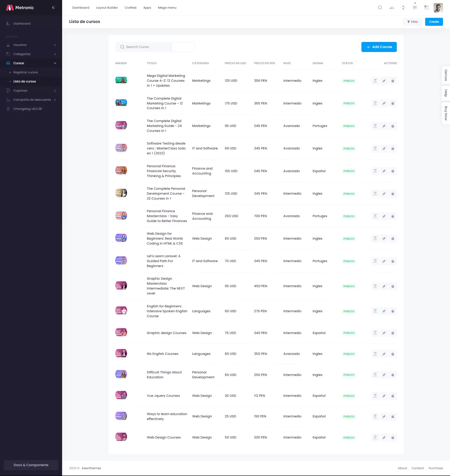Click pencil edit icon for Mega Digital Marketing course

click(x=384, y=81)
